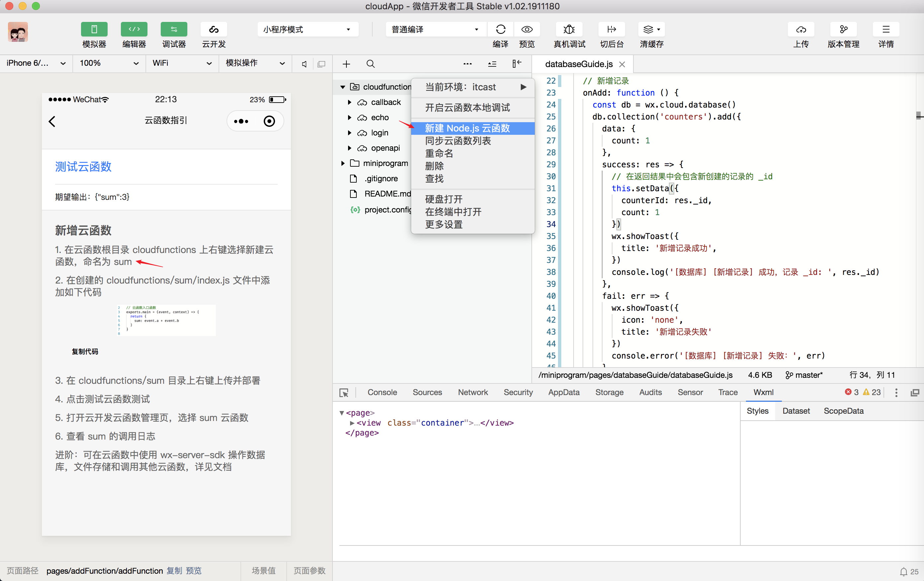The image size is (924, 581).
Task: Open the 详情 details panel
Action: tap(885, 30)
